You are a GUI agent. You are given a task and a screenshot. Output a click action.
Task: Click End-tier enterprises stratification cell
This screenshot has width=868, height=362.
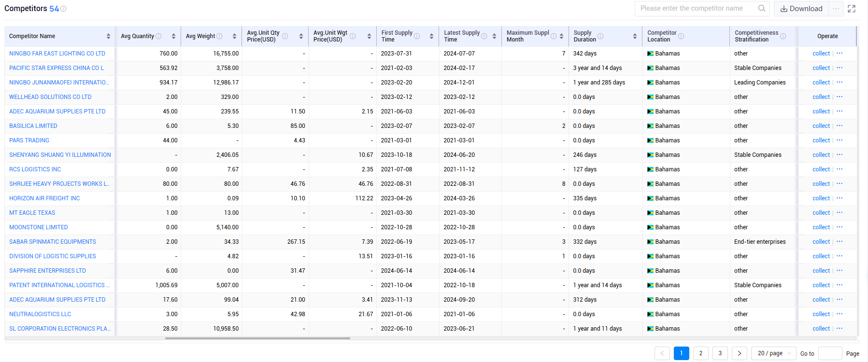(x=760, y=242)
